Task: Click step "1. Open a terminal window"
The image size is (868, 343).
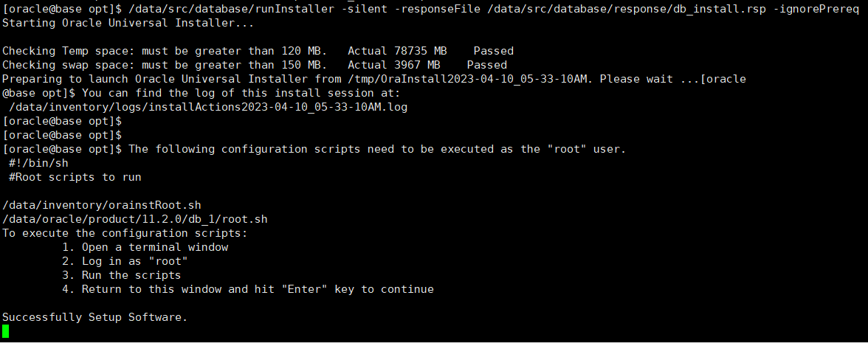Action: [145, 247]
